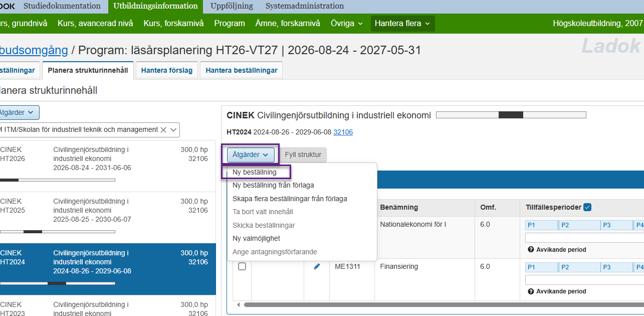Switch to the Hantera förslag tab

[166, 70]
